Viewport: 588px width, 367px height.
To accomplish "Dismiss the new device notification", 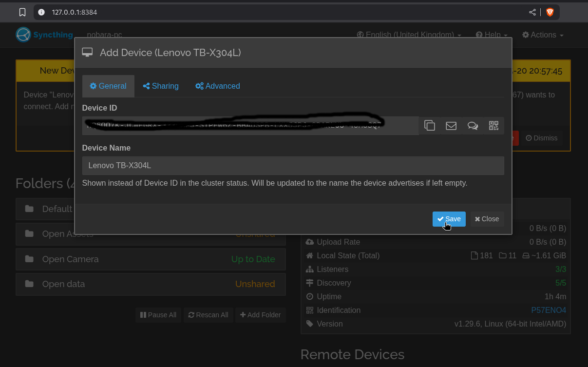I will (541, 138).
